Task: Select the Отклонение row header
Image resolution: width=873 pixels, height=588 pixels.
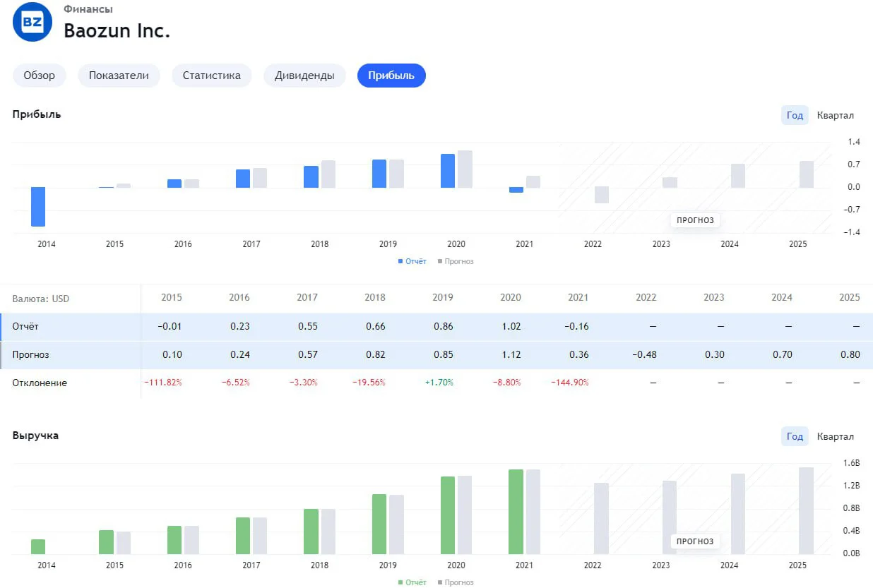Action: tap(40, 383)
